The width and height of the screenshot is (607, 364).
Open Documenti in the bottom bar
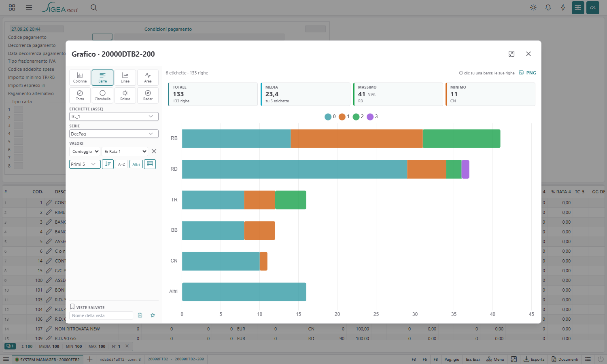pos(565,359)
